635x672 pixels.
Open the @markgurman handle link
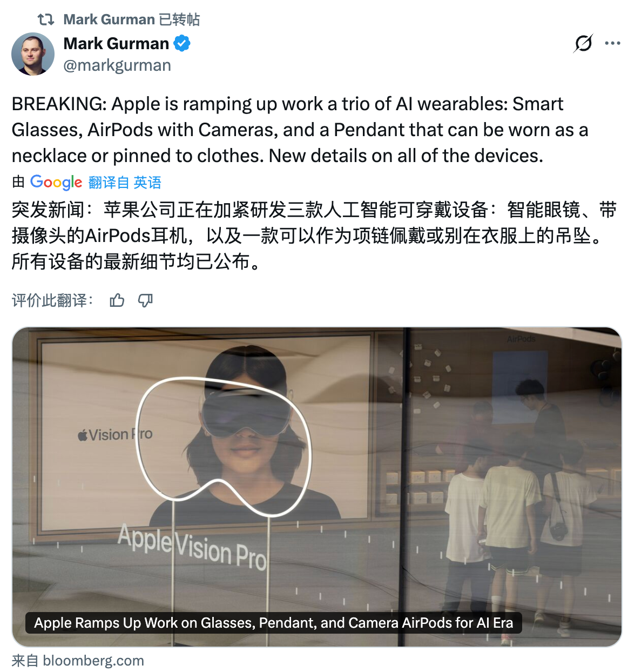[x=117, y=65]
